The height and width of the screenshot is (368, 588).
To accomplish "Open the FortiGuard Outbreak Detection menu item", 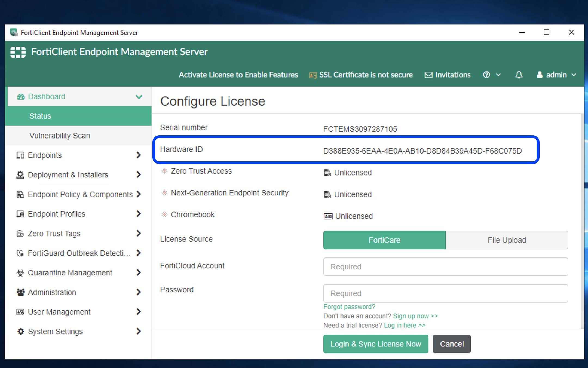I will (x=78, y=253).
